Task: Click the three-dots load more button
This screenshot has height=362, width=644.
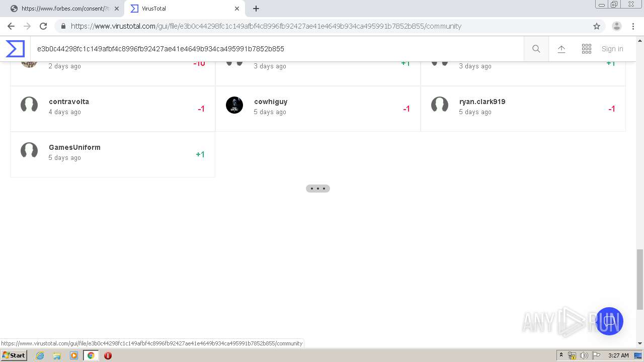Action: point(318,189)
